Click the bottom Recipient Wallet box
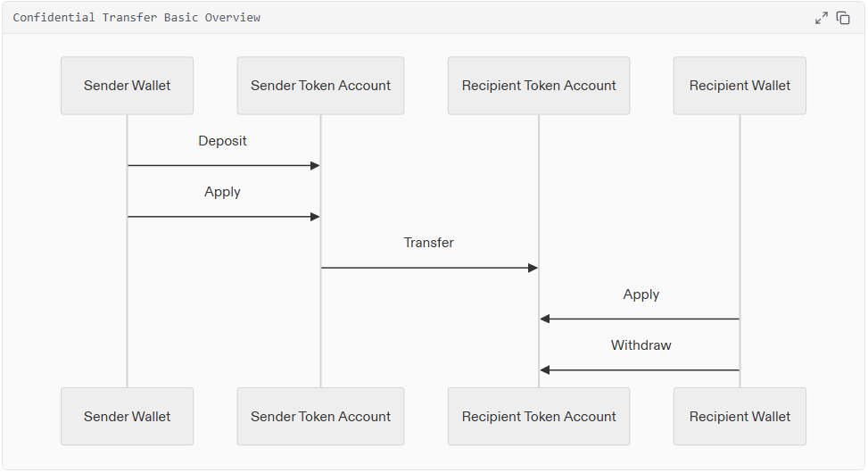Viewport: 868px width, 473px height. tap(740, 416)
